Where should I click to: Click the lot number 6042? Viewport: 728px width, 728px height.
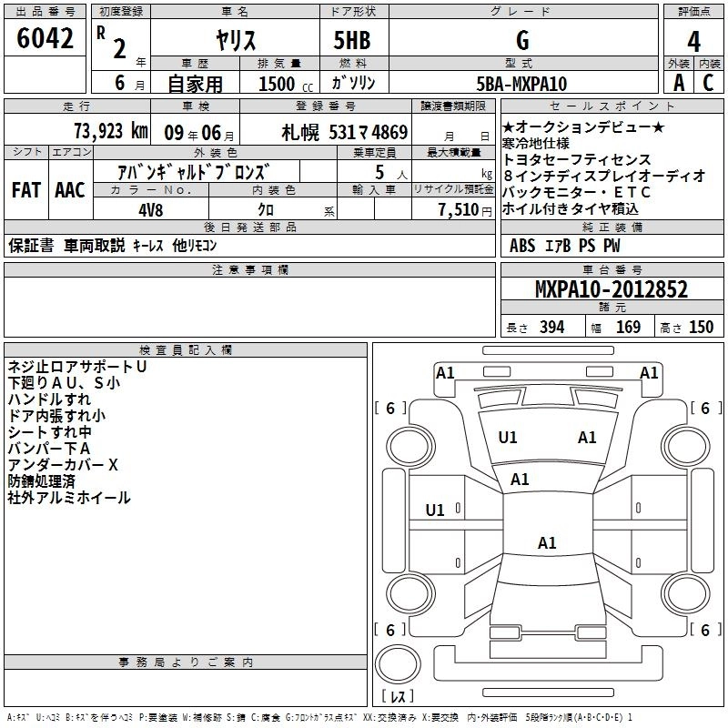pos(45,39)
